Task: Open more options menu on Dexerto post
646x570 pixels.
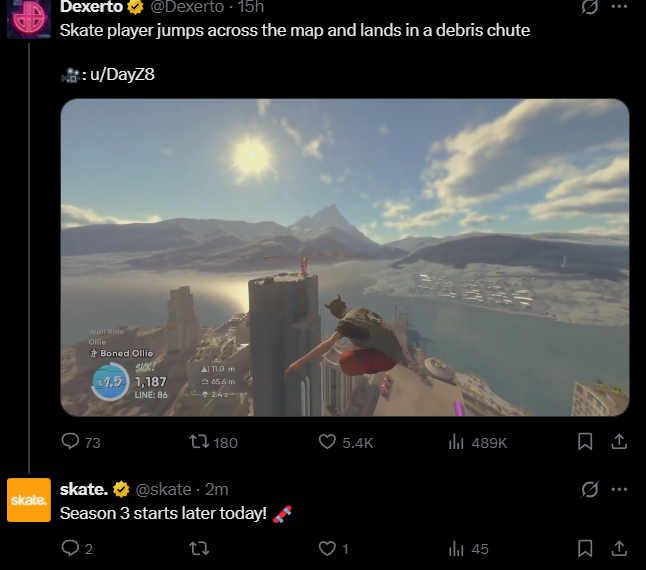Action: click(619, 7)
